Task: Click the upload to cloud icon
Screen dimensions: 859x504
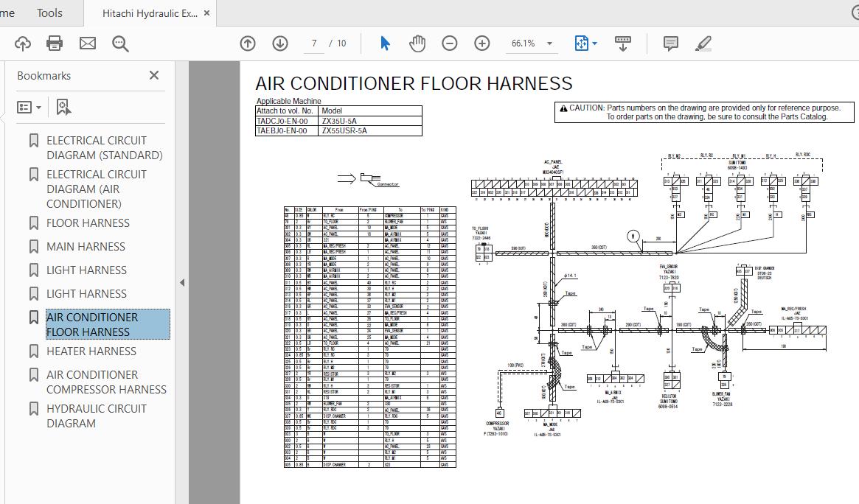Action: [22, 43]
